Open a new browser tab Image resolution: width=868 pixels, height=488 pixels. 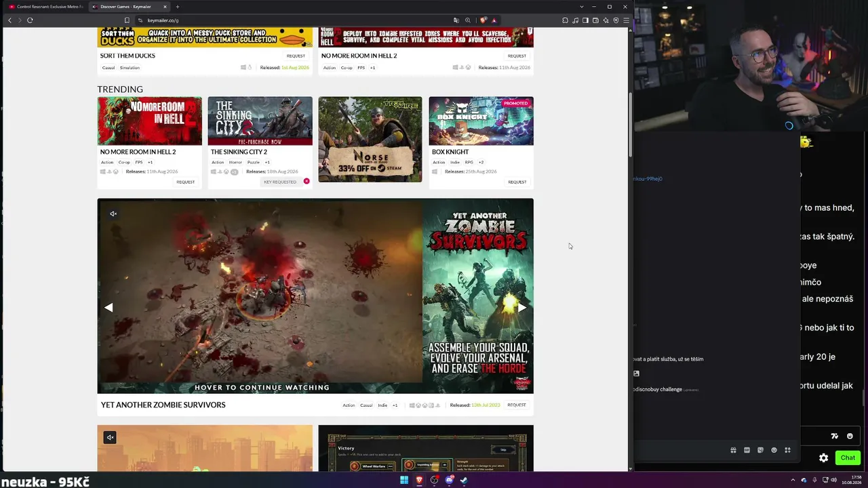click(x=177, y=7)
